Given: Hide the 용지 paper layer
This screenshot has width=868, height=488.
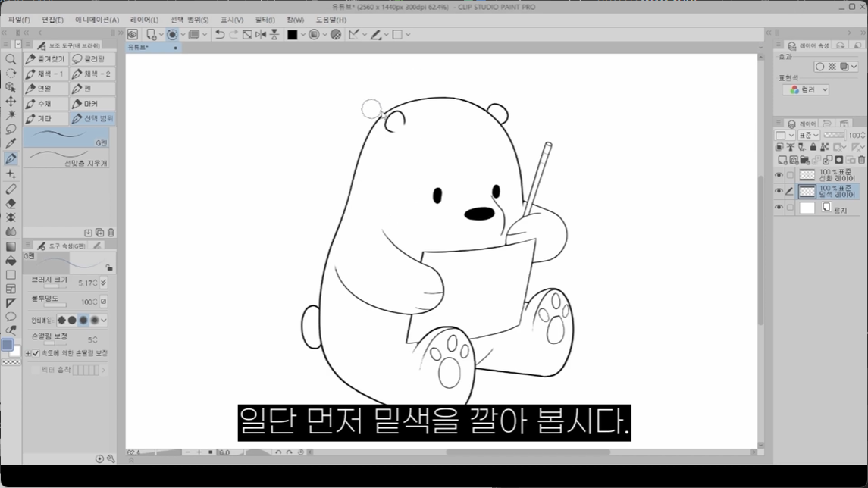Looking at the screenshot, I should coord(779,208).
